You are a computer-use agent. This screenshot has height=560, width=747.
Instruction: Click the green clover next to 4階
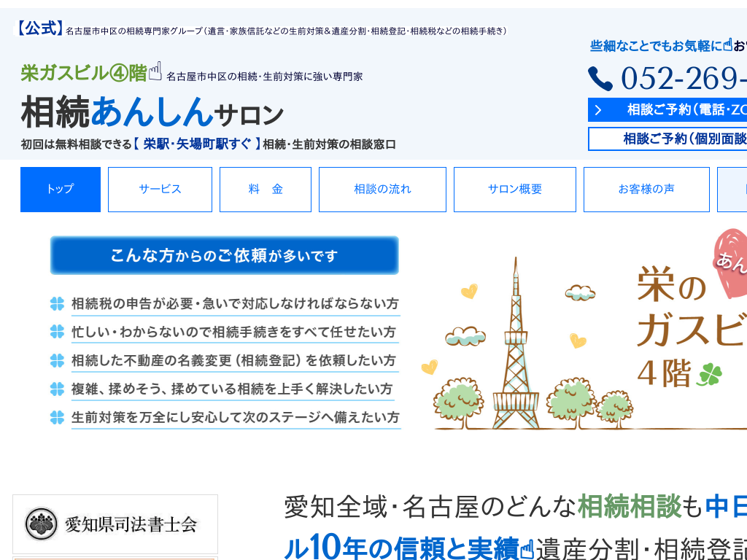709,374
